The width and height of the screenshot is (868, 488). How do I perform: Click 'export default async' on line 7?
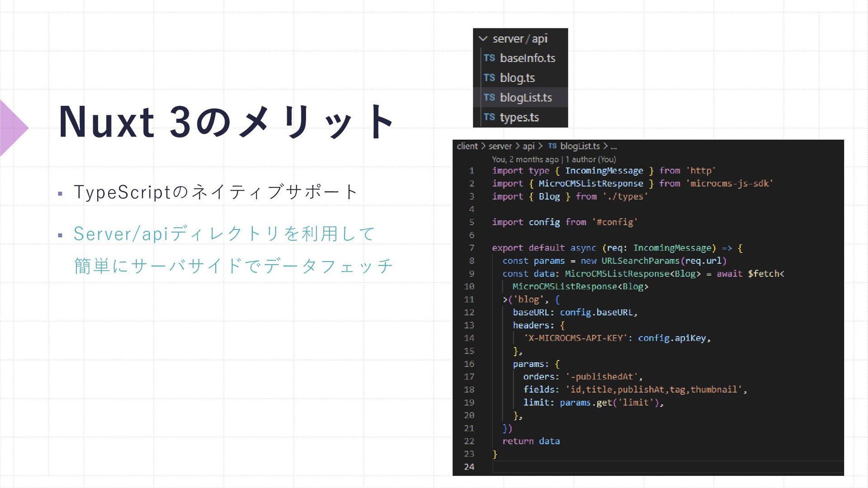click(544, 248)
